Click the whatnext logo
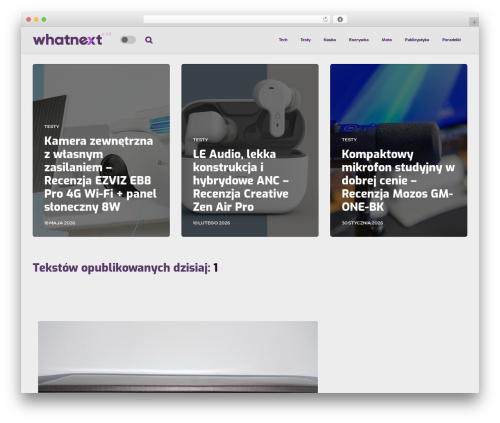This screenshot has width=500, height=423. 68,40
